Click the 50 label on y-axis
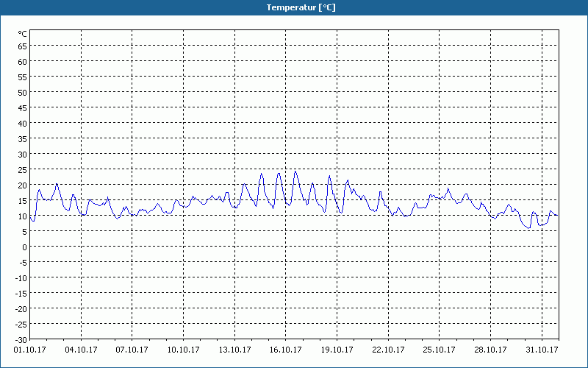588x368 pixels. coord(23,92)
